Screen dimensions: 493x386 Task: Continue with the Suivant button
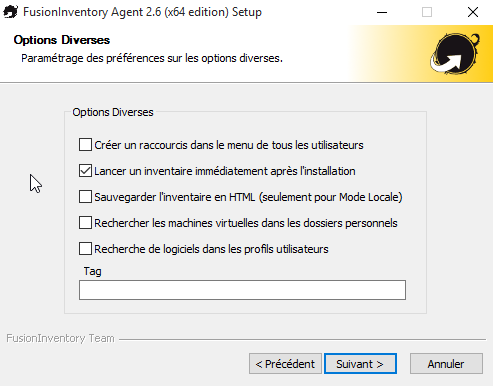pyautogui.click(x=360, y=364)
